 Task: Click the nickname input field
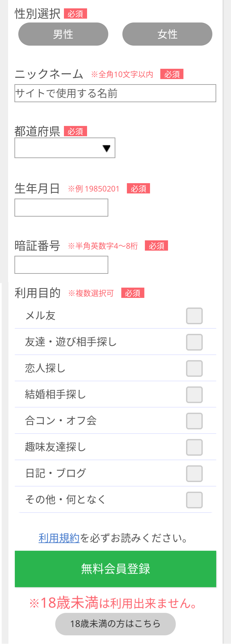(x=116, y=94)
